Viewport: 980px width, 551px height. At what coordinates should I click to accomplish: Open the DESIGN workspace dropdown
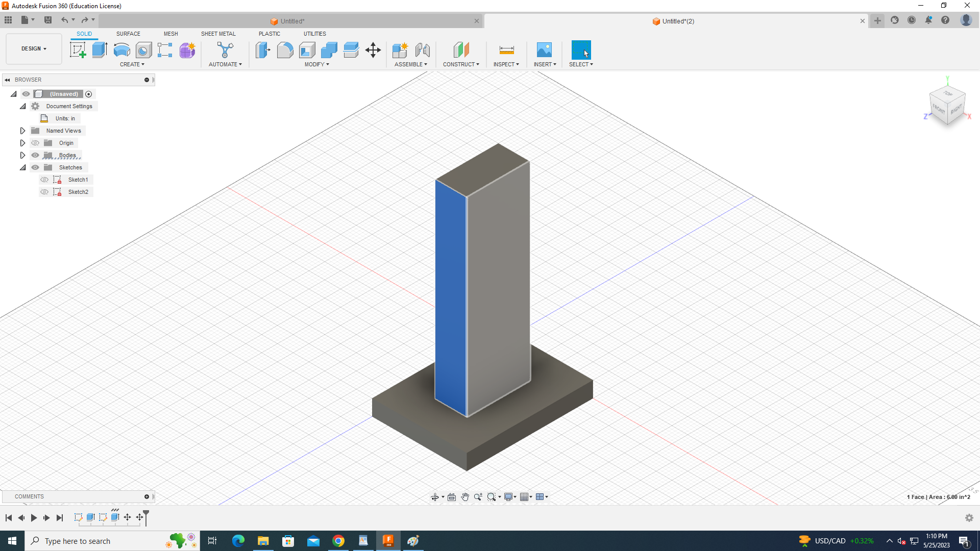[x=34, y=49]
